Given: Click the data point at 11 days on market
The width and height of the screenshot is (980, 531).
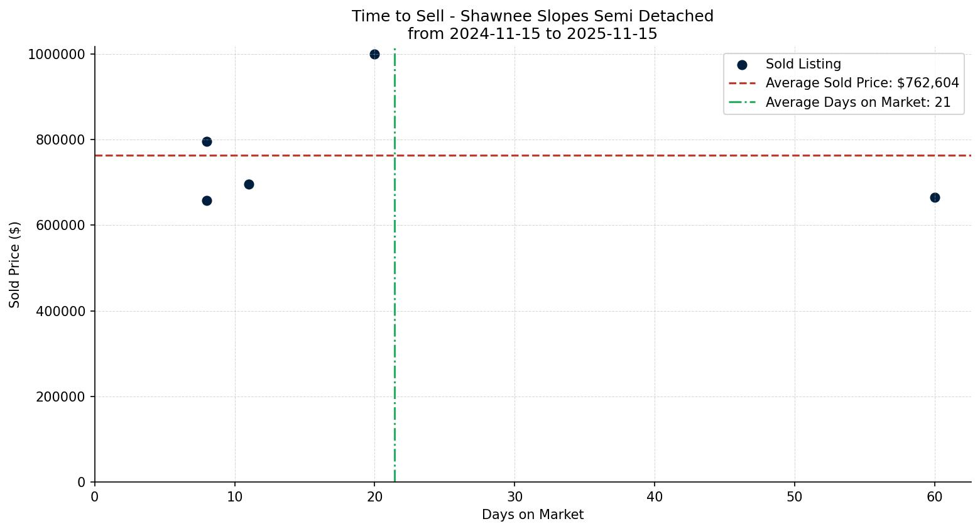Looking at the screenshot, I should (x=249, y=184).
